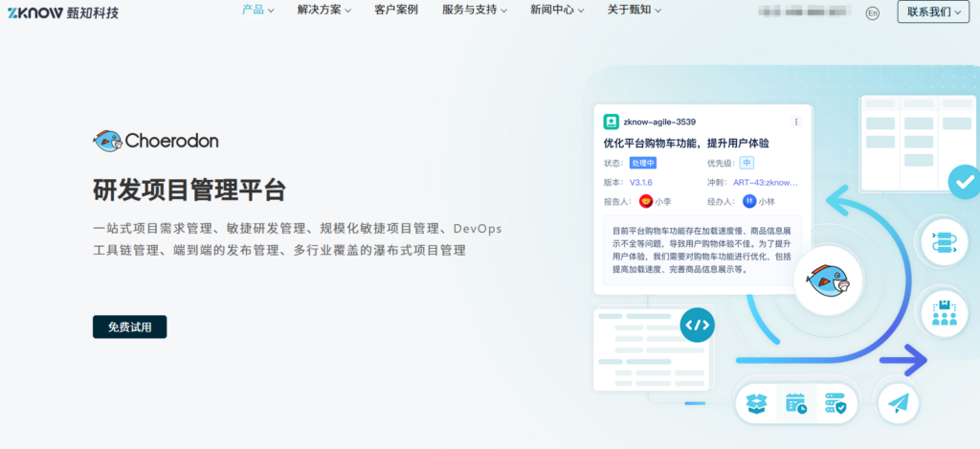
Task: Click the chevron beside 服务与支持
Action: pos(503,11)
